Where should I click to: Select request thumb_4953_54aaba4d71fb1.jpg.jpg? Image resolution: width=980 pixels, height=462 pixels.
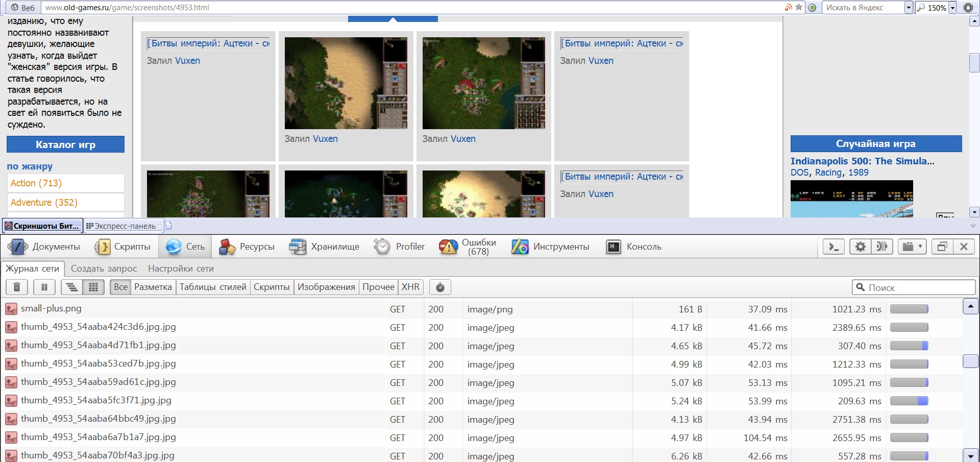(482, 346)
